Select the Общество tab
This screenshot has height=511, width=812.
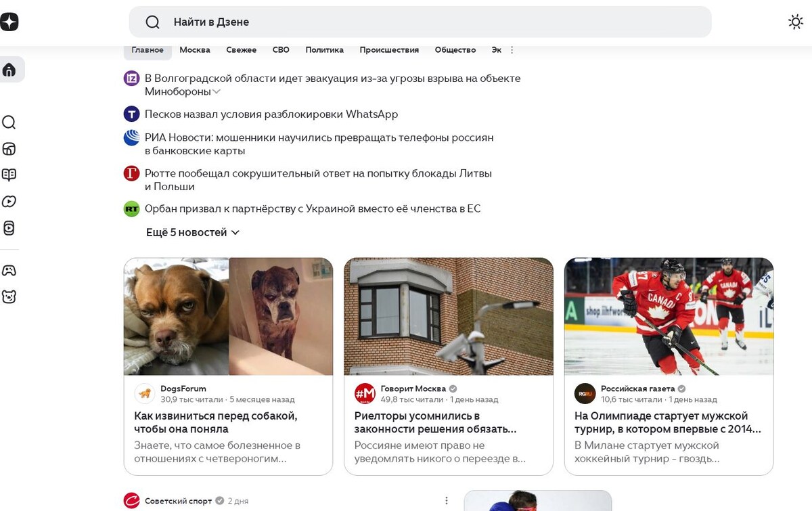(x=455, y=50)
